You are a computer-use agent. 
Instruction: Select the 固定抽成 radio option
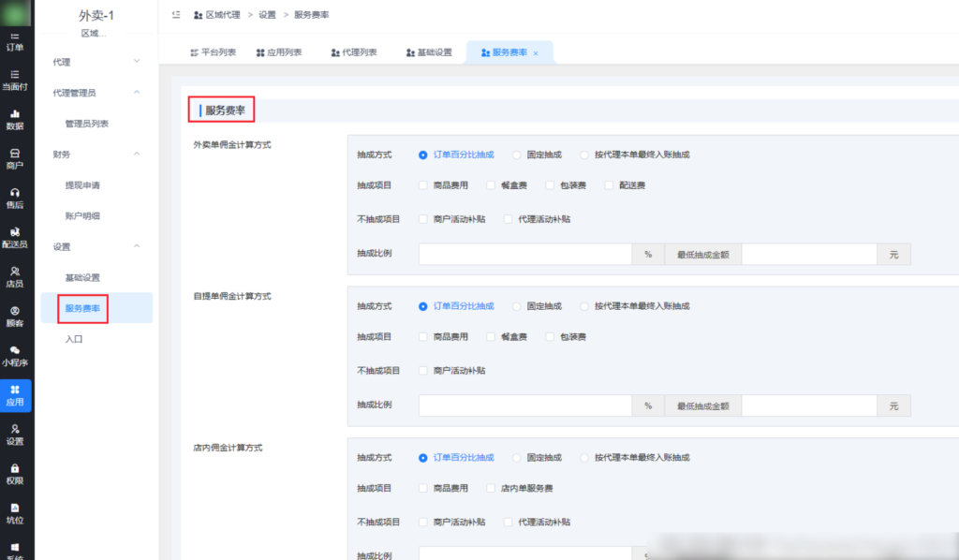pos(517,155)
